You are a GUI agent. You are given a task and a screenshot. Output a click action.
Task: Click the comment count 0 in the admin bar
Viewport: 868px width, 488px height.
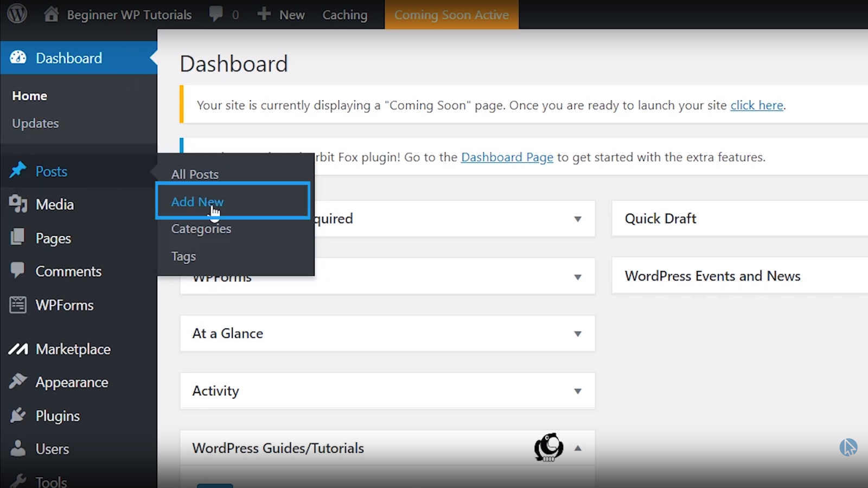[235, 15]
